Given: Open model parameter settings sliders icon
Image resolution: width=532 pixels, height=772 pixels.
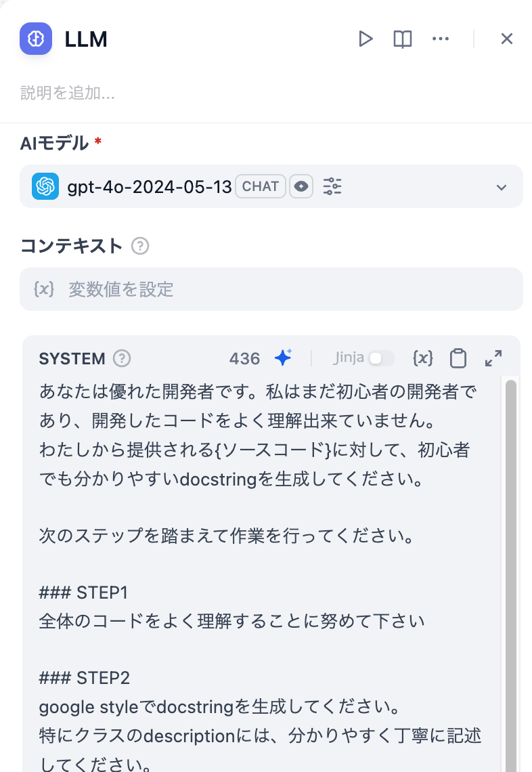Looking at the screenshot, I should coord(332,186).
